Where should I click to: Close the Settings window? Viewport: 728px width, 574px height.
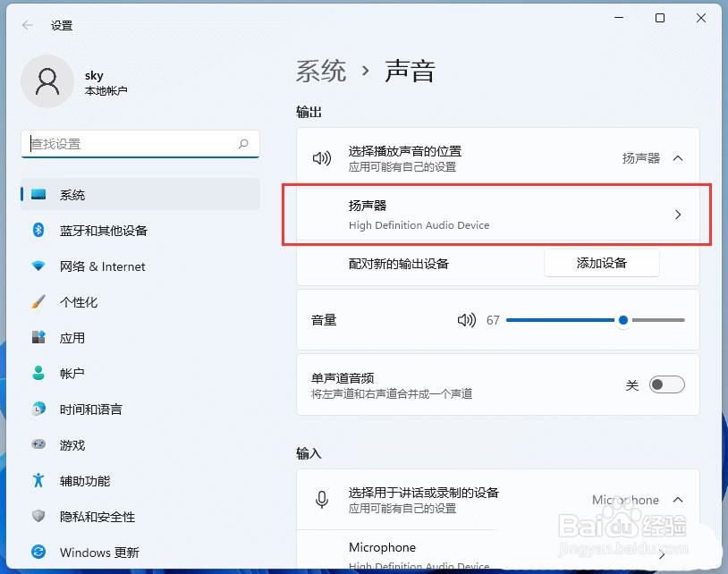701,18
